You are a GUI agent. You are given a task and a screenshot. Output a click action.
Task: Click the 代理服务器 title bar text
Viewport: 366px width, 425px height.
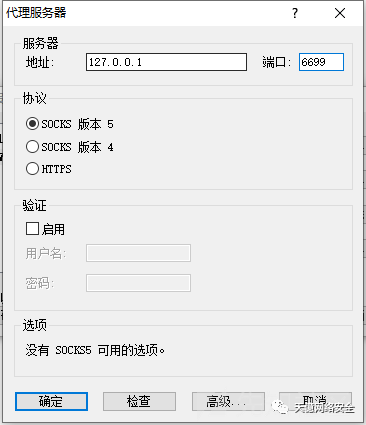tap(36, 13)
